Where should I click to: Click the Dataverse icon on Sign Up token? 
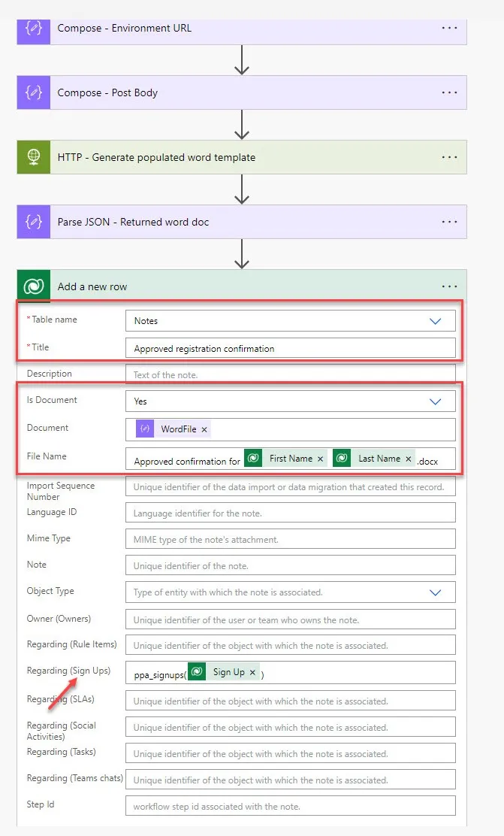click(197, 672)
